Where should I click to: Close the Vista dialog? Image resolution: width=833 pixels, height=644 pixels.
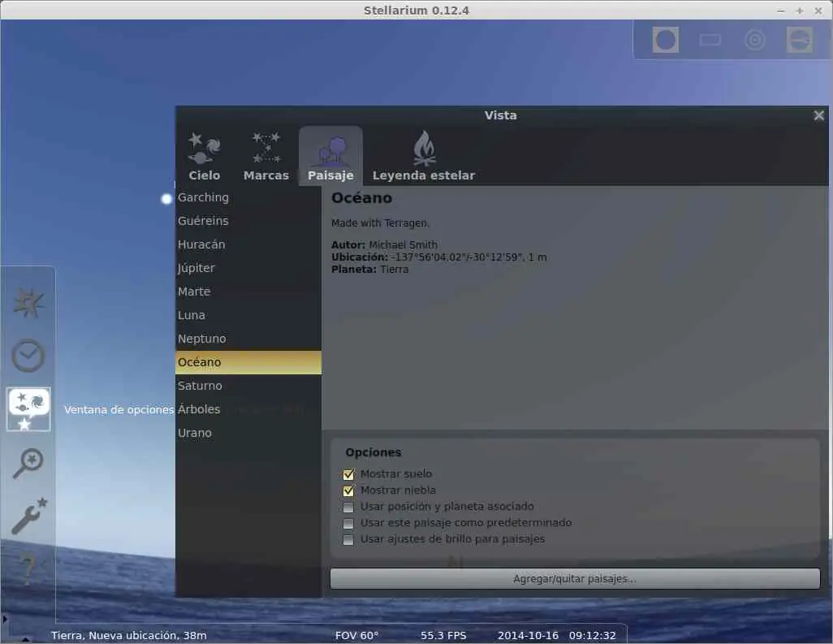point(818,115)
